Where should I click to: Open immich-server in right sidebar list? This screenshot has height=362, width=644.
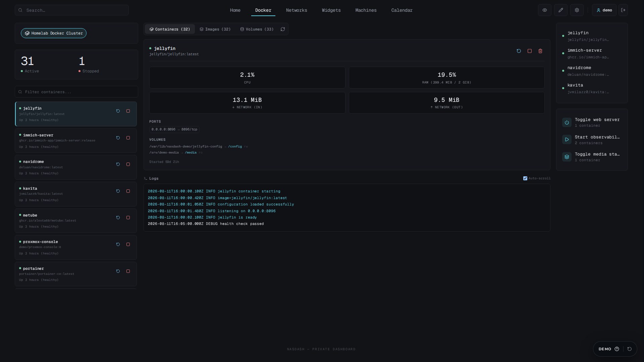(x=592, y=53)
